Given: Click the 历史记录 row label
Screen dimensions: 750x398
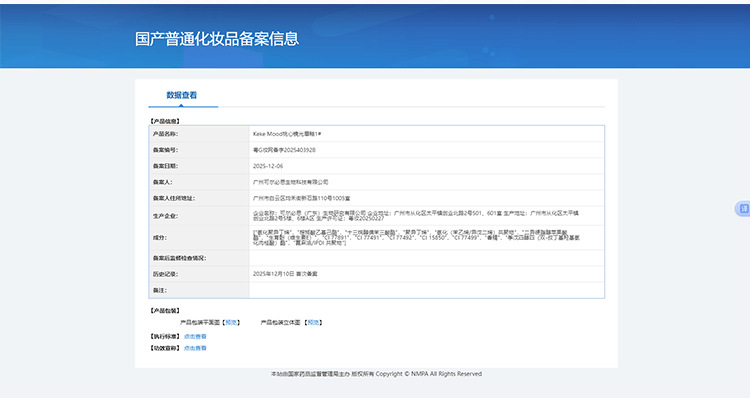Looking at the screenshot, I should click(165, 274).
